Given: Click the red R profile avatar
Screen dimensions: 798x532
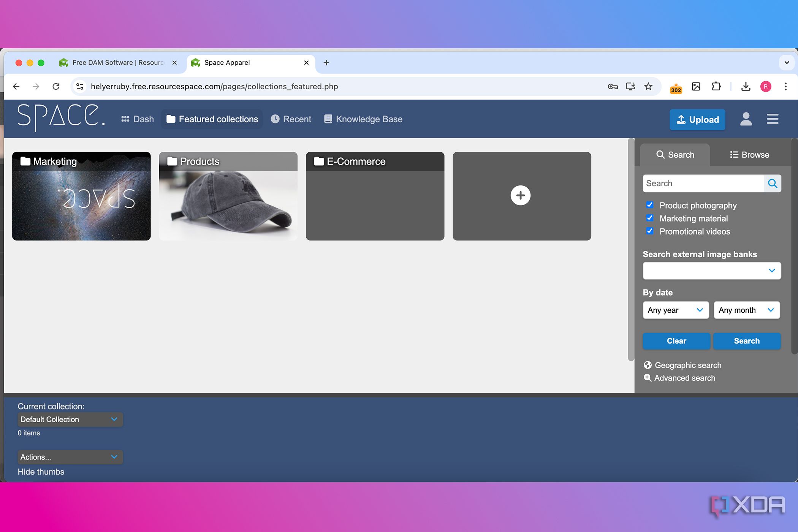Looking at the screenshot, I should [x=766, y=87].
